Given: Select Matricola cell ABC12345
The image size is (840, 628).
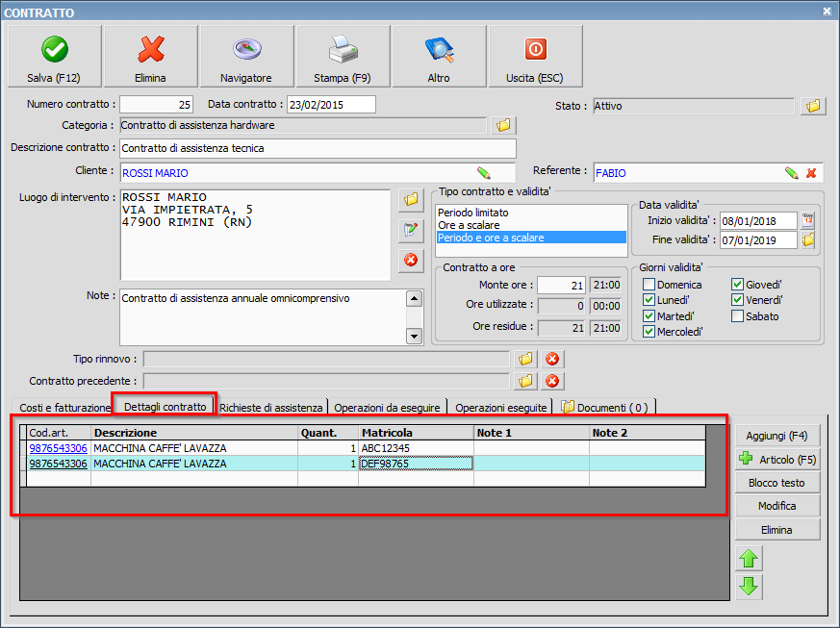Looking at the screenshot, I should click(417, 448).
